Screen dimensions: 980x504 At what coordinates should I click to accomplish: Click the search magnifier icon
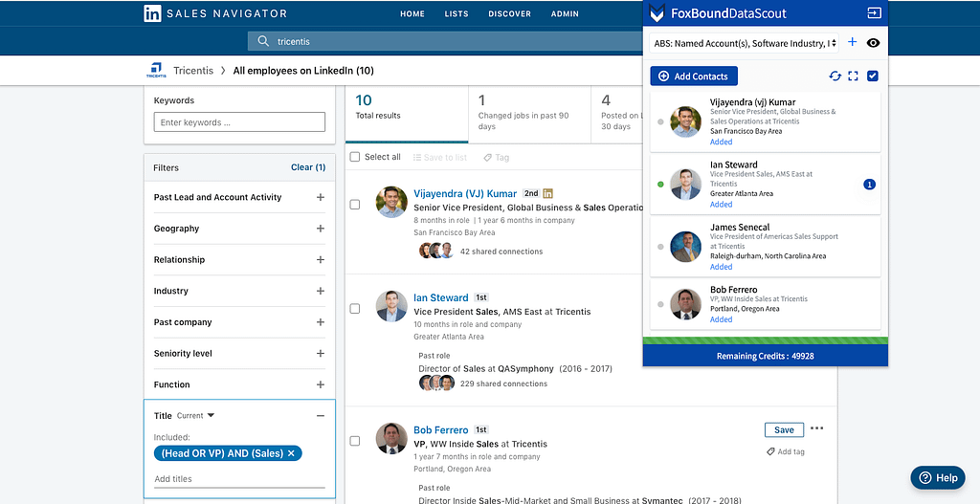tap(263, 41)
